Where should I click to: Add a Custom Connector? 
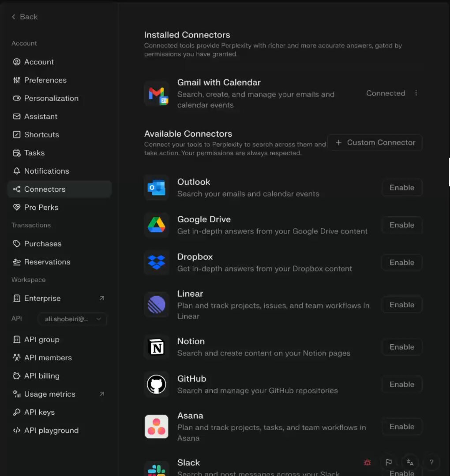375,142
